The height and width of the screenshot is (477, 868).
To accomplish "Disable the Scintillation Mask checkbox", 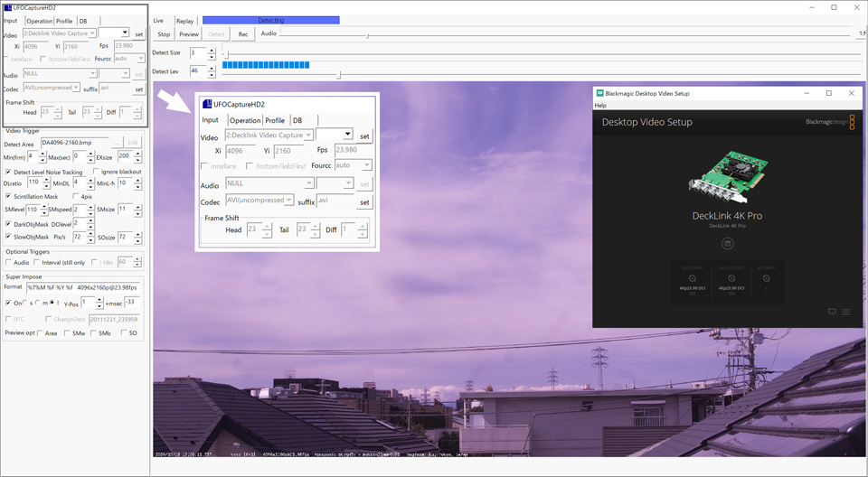I will point(8,196).
